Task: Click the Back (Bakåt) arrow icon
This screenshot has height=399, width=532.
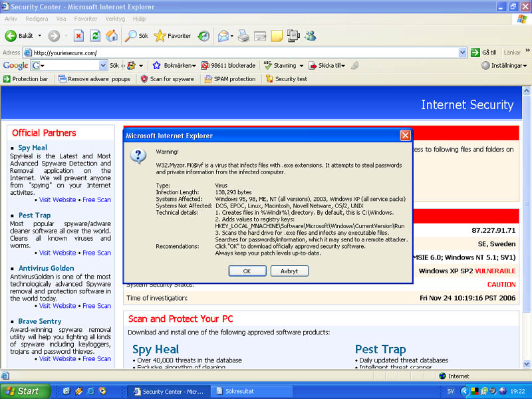Action: (11, 36)
